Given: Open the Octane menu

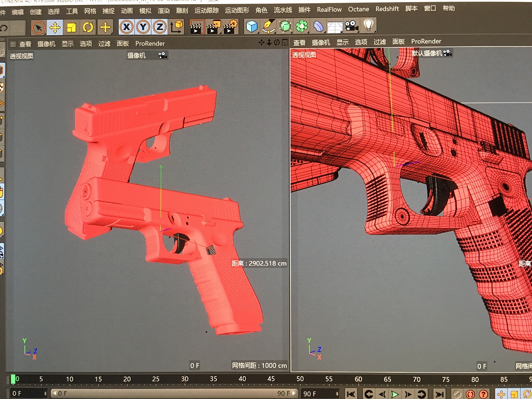Looking at the screenshot, I should pyautogui.click(x=358, y=9).
